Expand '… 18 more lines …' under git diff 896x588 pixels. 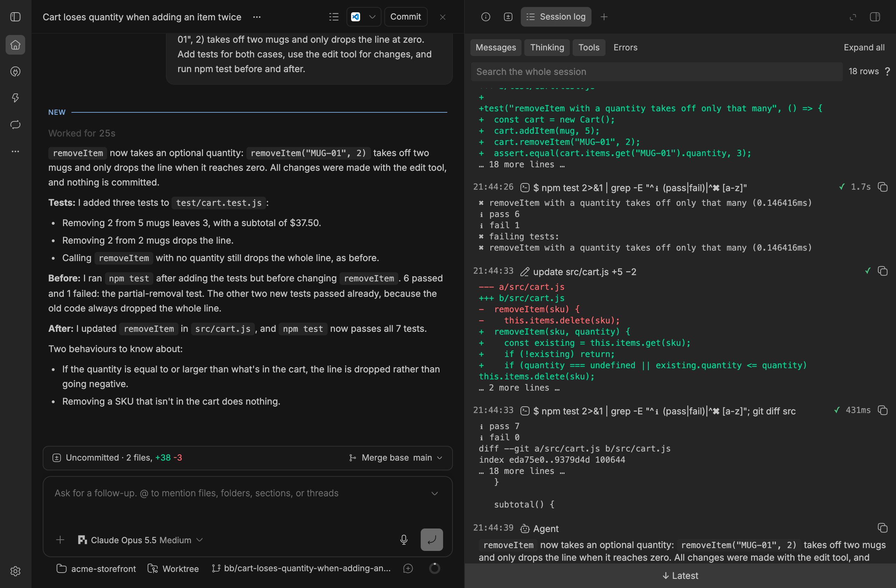tap(521, 471)
